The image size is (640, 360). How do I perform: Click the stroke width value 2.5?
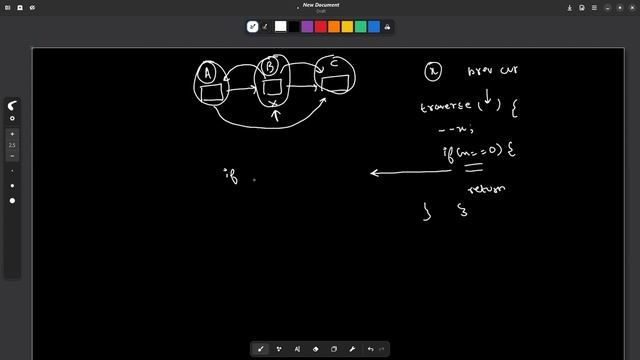pos(12,145)
